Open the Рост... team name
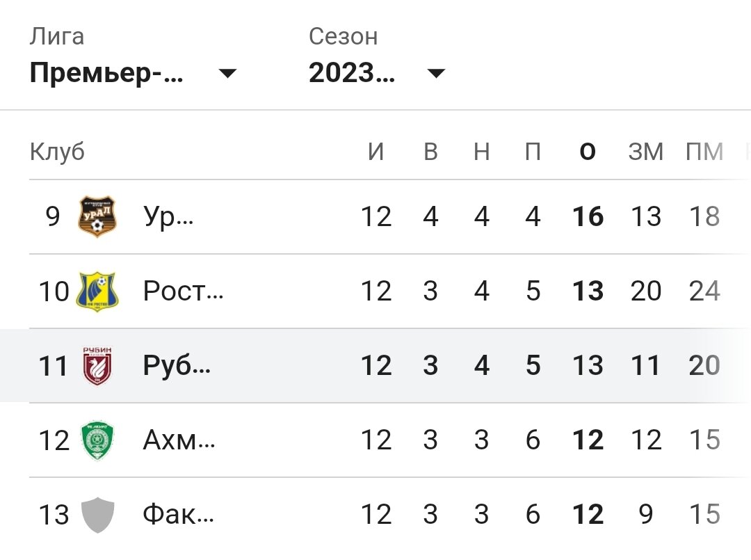Viewport: 751px width, 560px height. pos(184,291)
